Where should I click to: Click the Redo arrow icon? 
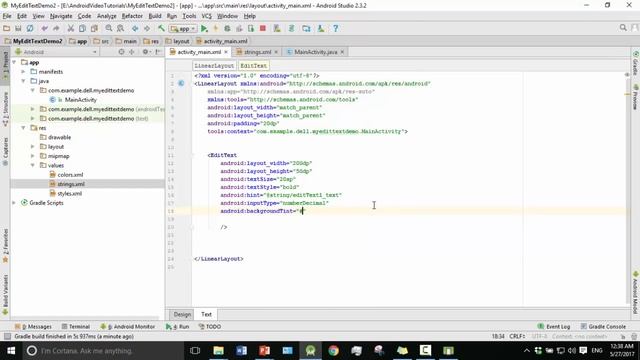click(56, 29)
